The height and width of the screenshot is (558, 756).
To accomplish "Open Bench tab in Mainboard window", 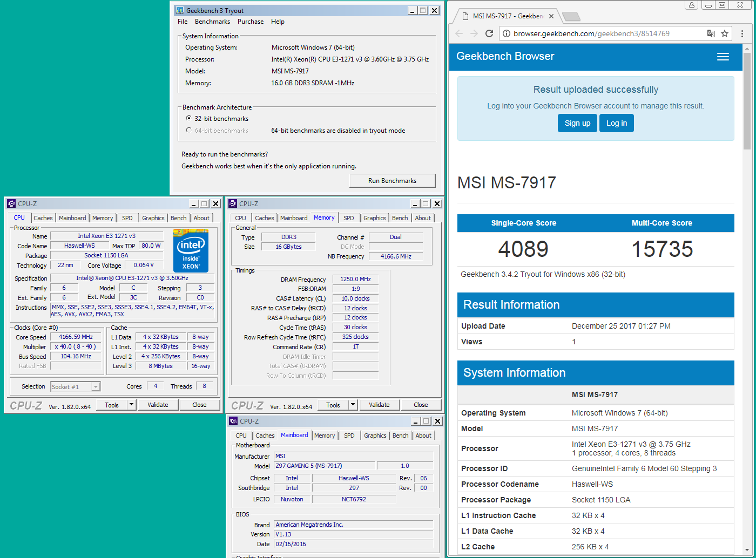I will (400, 435).
